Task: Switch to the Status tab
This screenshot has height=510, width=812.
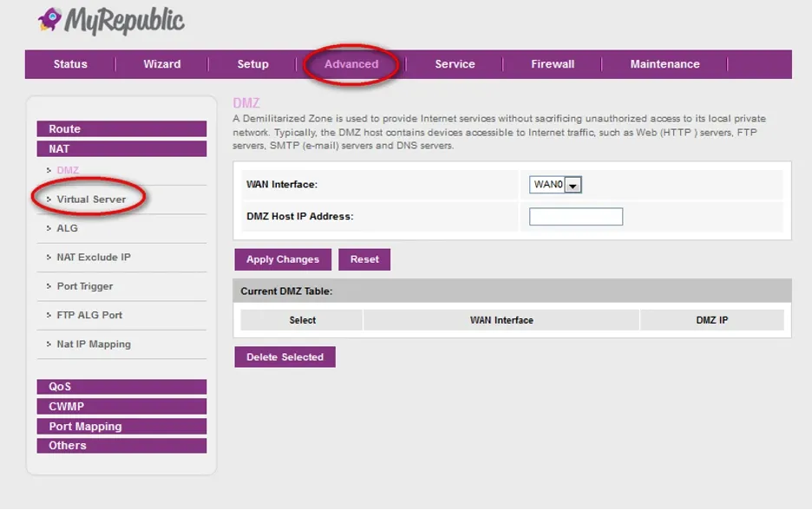Action: [x=70, y=64]
